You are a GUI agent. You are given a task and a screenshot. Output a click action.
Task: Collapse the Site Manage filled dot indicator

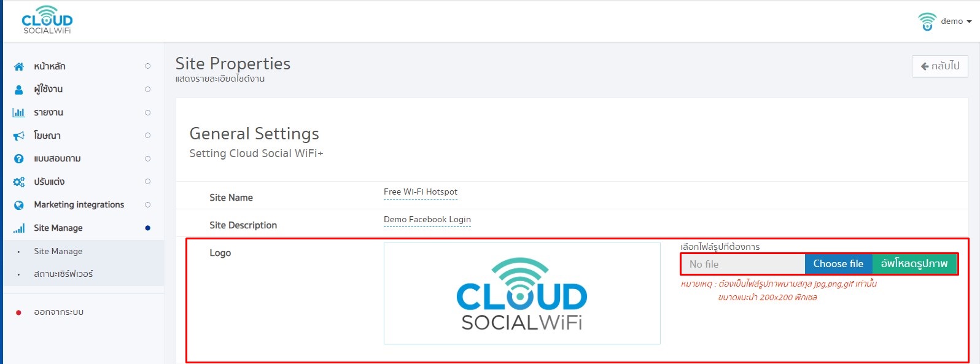click(x=147, y=228)
